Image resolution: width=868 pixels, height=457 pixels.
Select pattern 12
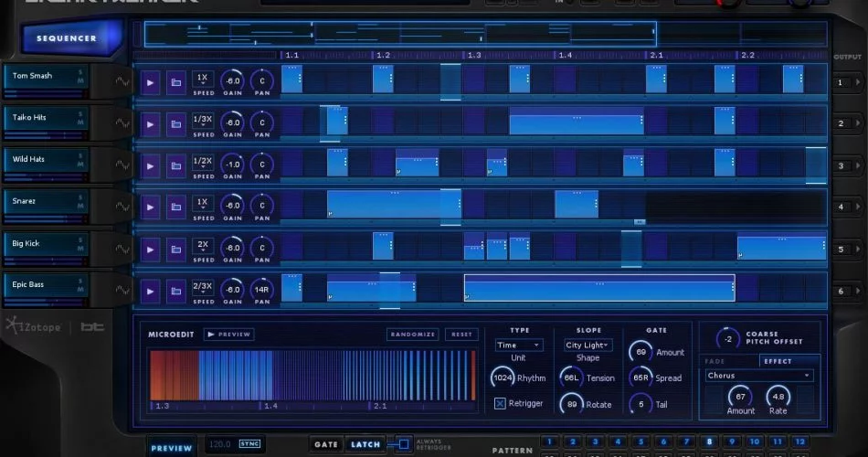pos(799,441)
